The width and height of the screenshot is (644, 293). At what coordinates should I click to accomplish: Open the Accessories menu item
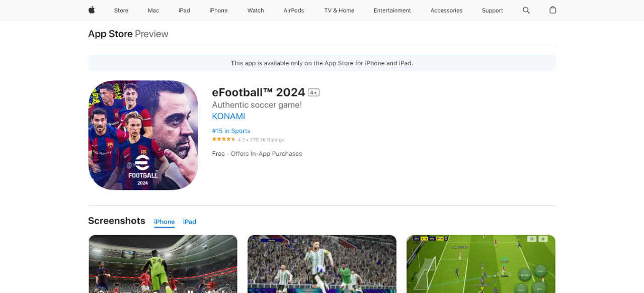tap(446, 11)
